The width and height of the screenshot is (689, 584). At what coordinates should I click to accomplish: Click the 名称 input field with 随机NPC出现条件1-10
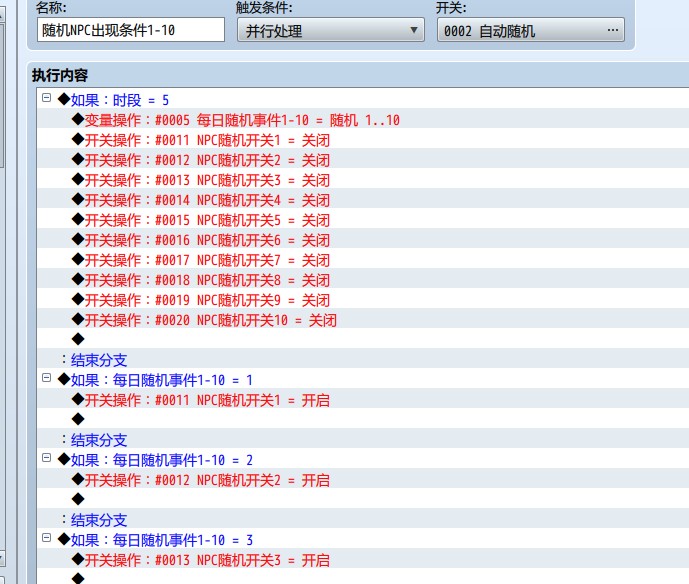point(131,30)
